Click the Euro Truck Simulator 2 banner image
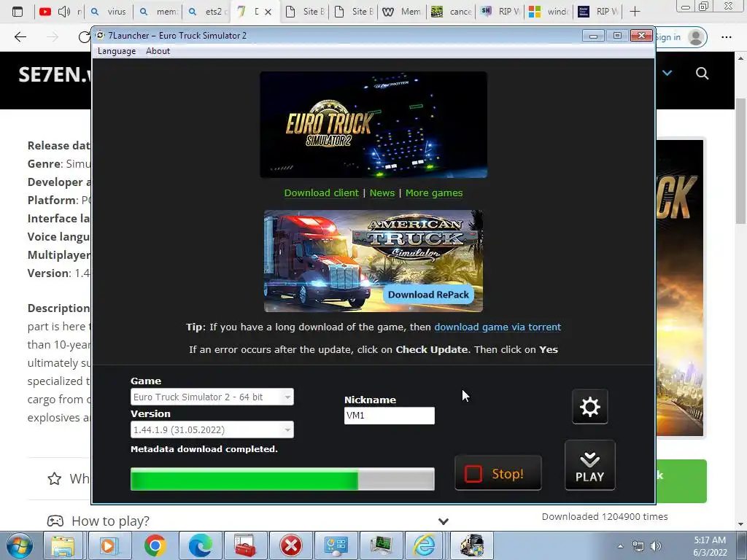 [373, 125]
